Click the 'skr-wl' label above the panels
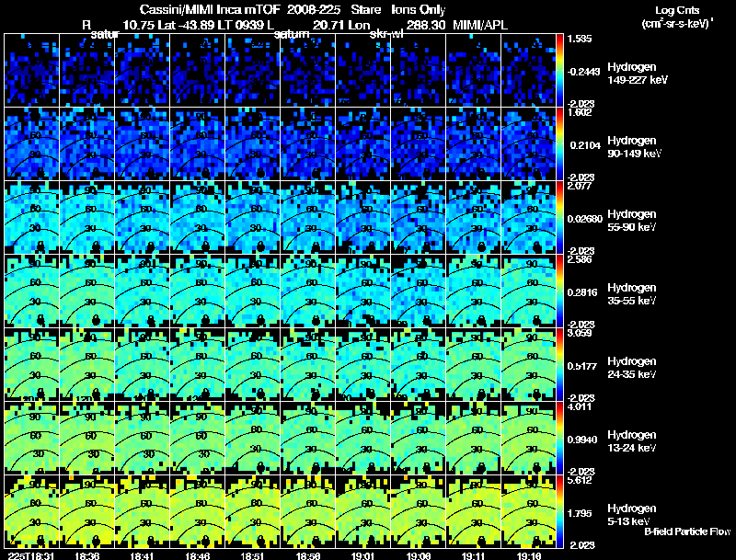This screenshot has width=736, height=560. [x=385, y=34]
